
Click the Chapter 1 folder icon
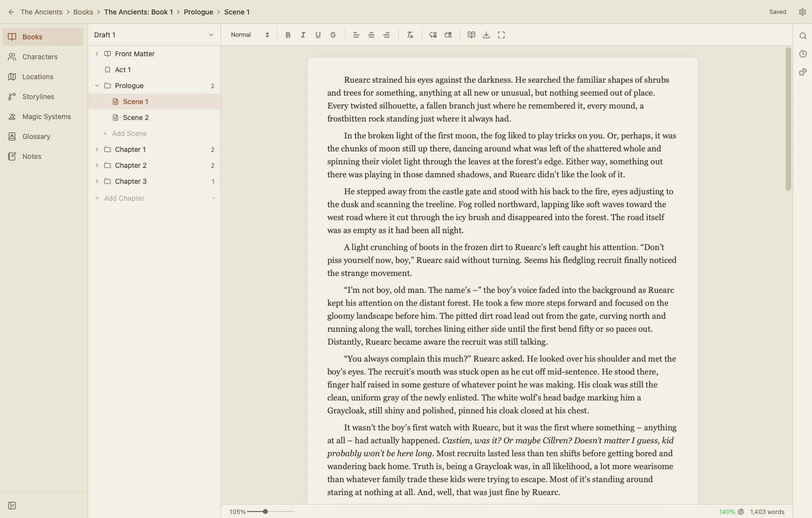click(x=107, y=149)
